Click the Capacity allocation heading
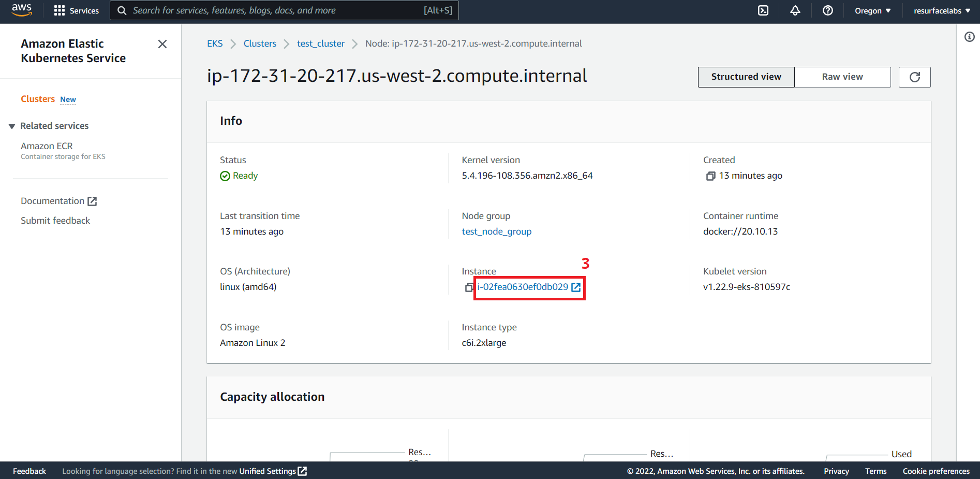The image size is (980, 479). [272, 397]
